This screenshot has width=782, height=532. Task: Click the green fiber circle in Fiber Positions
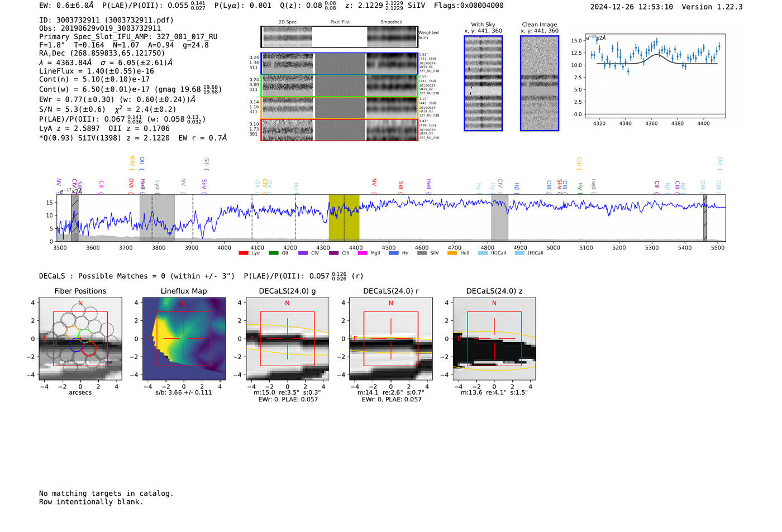pos(85,336)
